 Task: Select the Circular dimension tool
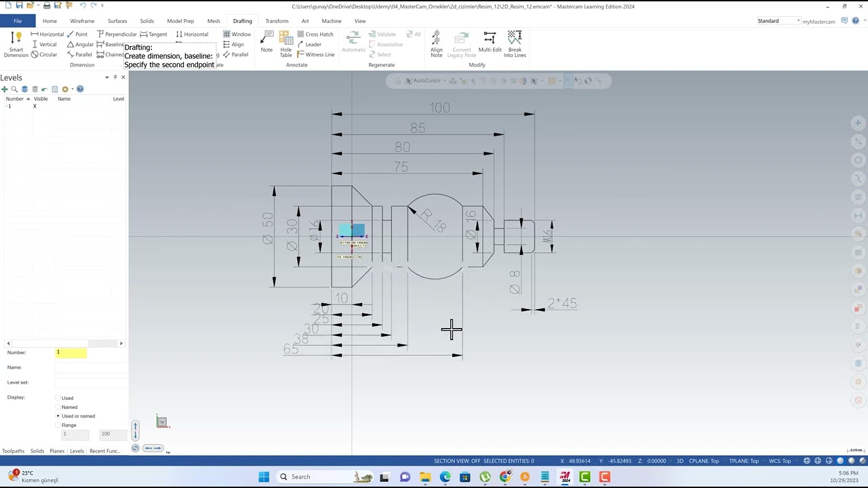44,54
